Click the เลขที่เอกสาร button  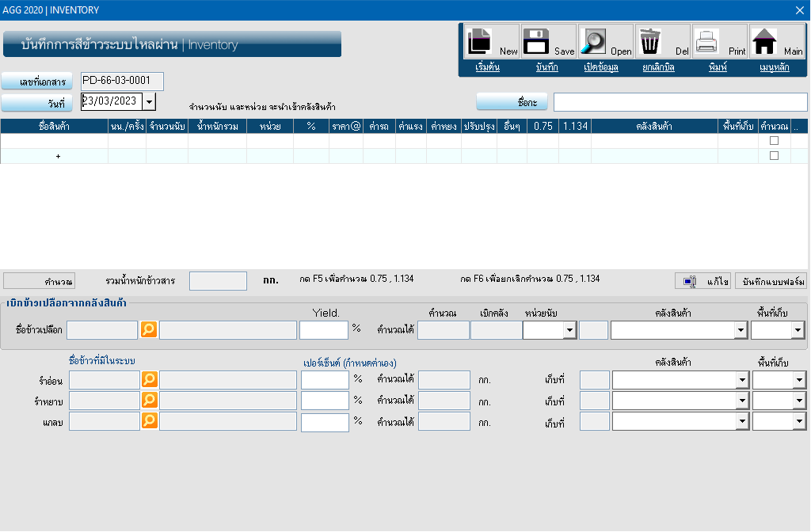coord(37,82)
